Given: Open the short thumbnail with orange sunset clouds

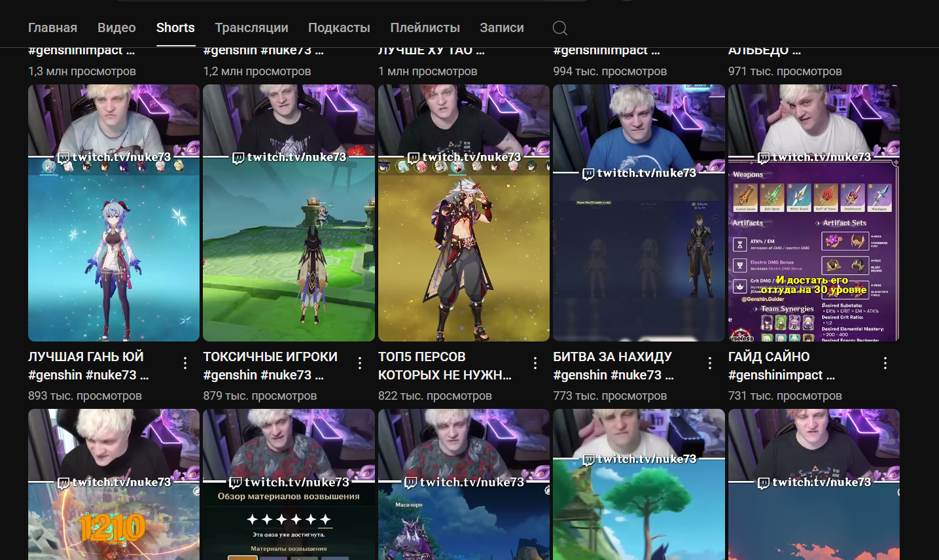Looking at the screenshot, I should tap(814, 485).
